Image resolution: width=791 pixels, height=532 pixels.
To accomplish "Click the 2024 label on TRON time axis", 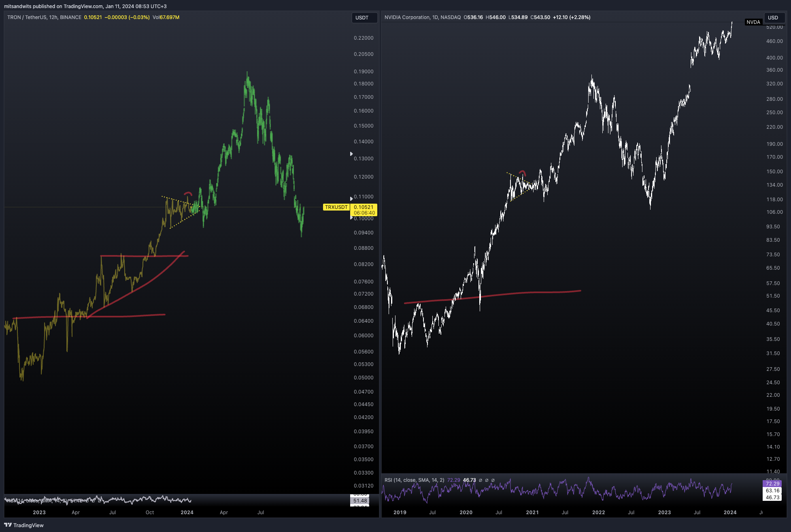I will (x=187, y=513).
